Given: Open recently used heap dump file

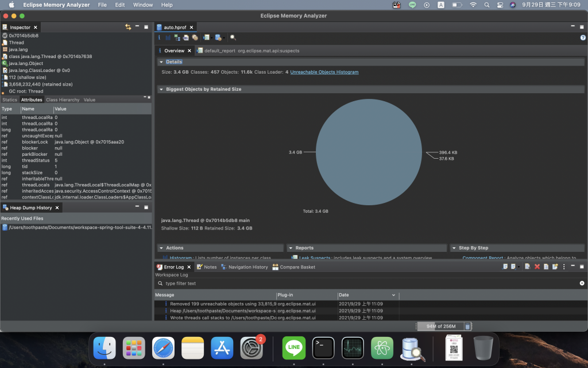Looking at the screenshot, I should pos(76,228).
